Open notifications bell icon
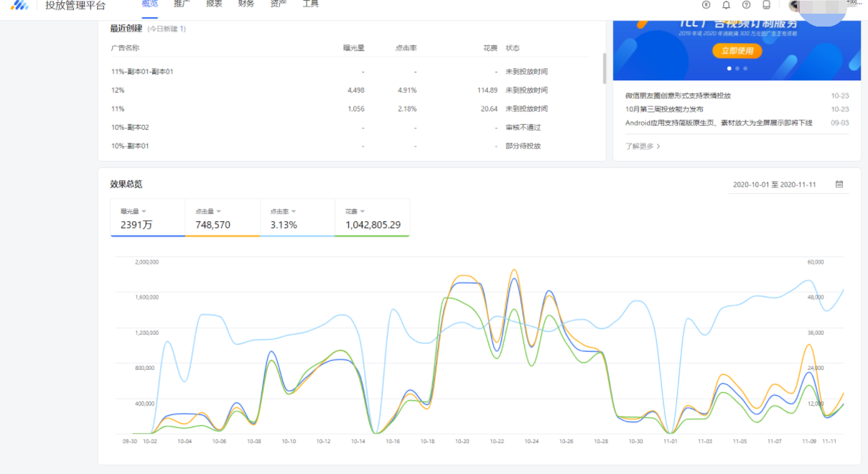This screenshot has width=868, height=474. (x=726, y=5)
